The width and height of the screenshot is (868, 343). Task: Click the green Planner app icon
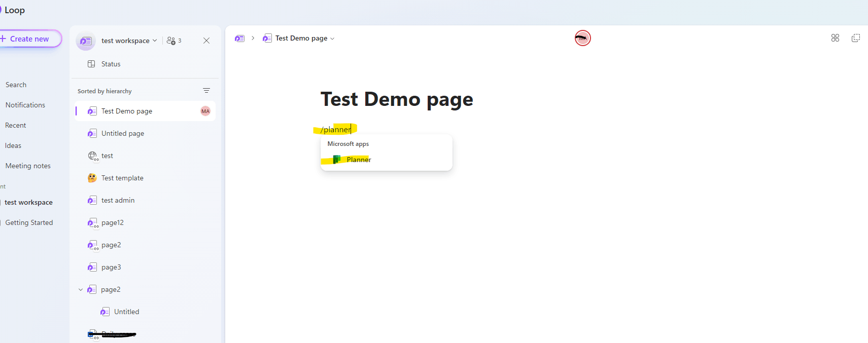coord(336,160)
